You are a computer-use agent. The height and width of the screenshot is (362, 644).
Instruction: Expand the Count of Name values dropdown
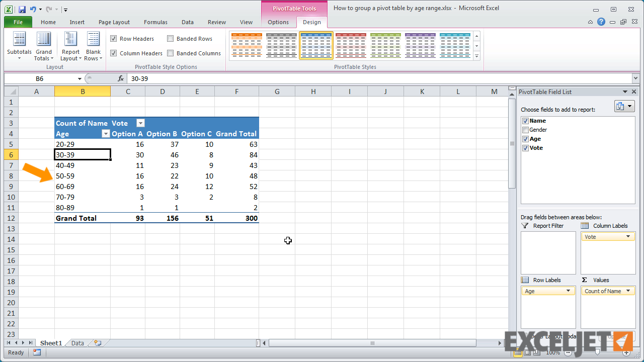click(628, 291)
